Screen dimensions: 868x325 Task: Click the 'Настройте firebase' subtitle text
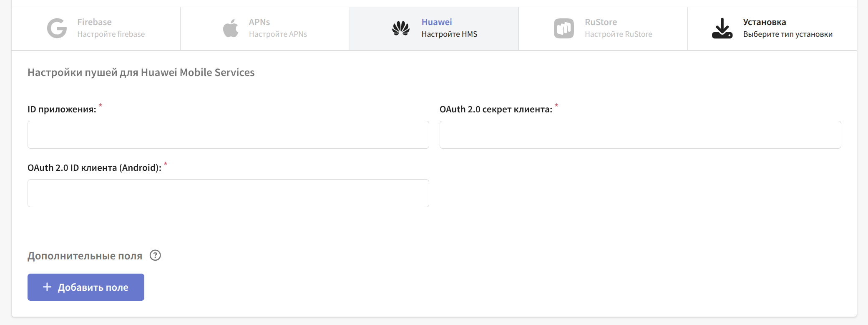point(111,34)
